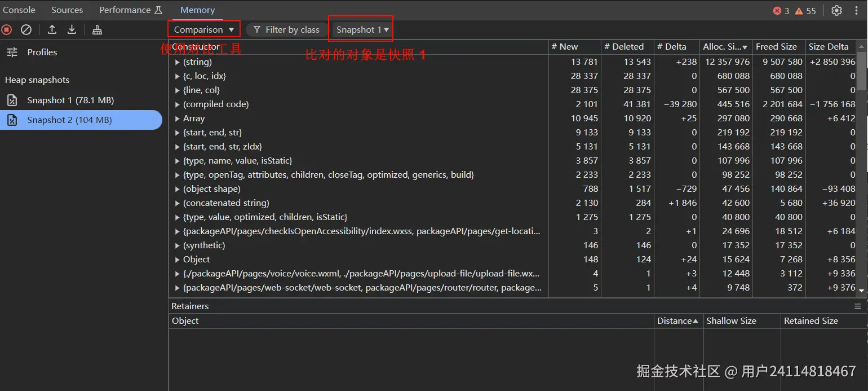Open the Snapshot 1 comparison target dropdown
This screenshot has height=391, width=868.
coord(362,29)
